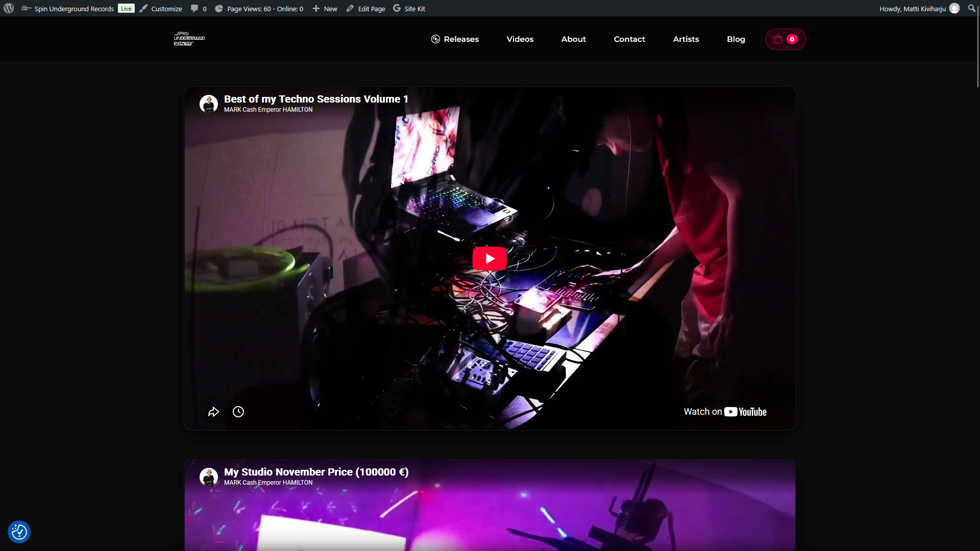
Task: Click the admin bar search icon
Action: click(x=971, y=9)
